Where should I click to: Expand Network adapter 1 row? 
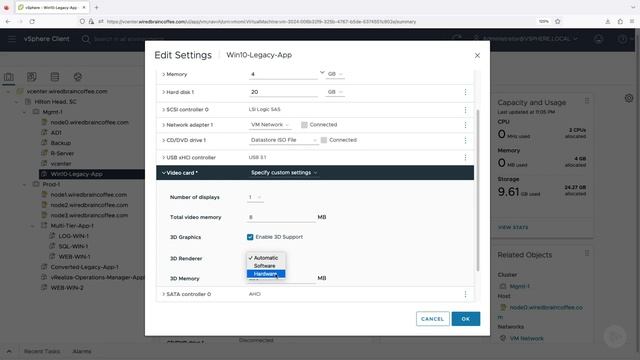pos(164,125)
